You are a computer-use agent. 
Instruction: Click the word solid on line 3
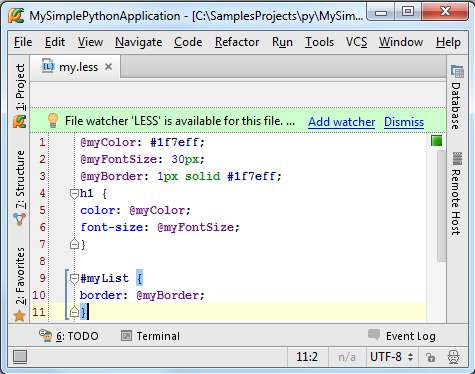[203, 176]
